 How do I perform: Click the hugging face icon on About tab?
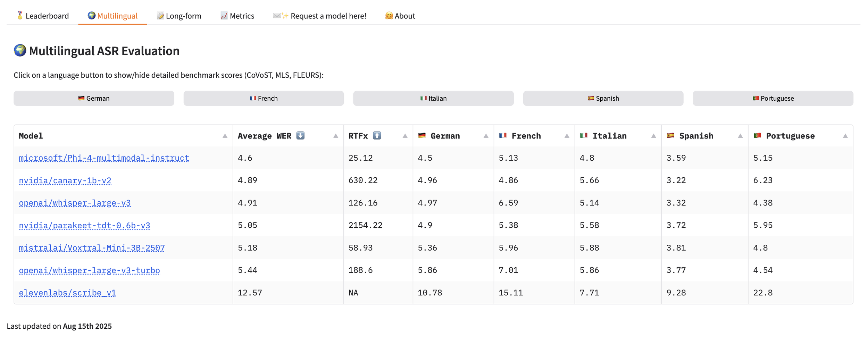(389, 16)
